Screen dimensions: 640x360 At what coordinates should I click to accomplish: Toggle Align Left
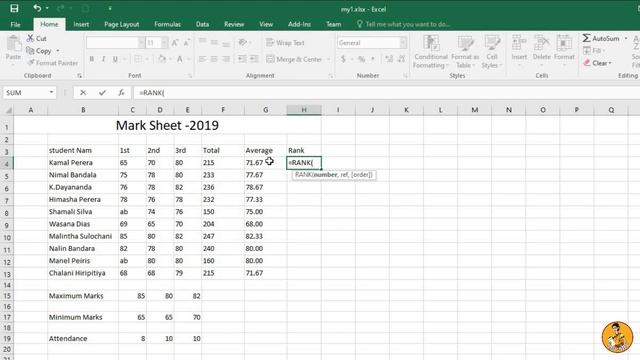pos(202,59)
